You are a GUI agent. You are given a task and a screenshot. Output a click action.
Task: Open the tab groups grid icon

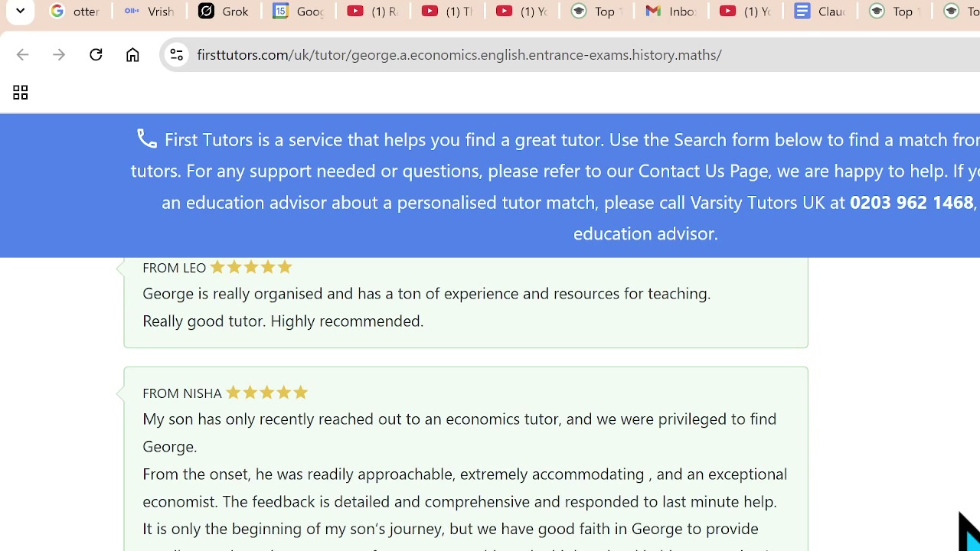20,93
